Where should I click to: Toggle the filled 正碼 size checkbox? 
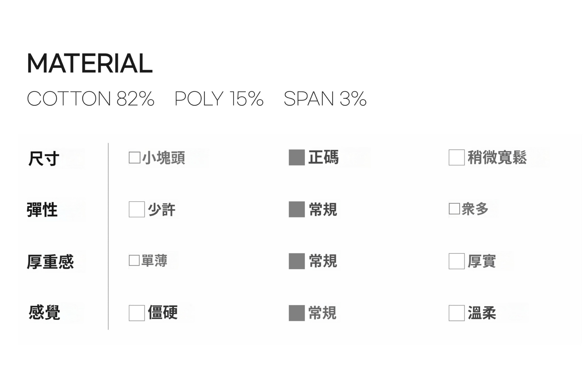pyautogui.click(x=296, y=157)
